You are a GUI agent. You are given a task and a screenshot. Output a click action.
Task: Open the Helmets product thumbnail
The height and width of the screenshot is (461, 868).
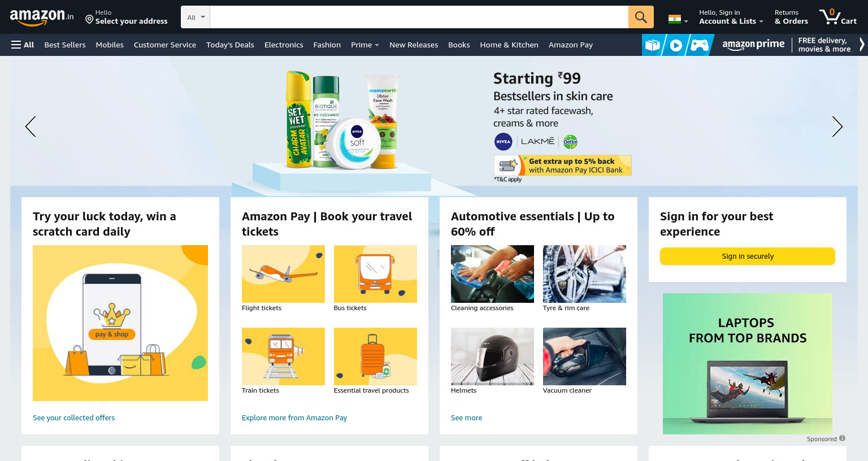pos(492,356)
